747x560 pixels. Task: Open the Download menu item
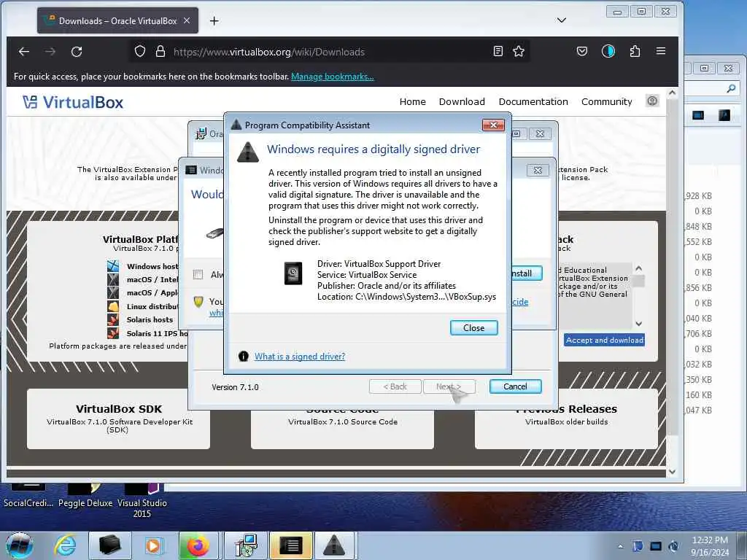point(462,101)
